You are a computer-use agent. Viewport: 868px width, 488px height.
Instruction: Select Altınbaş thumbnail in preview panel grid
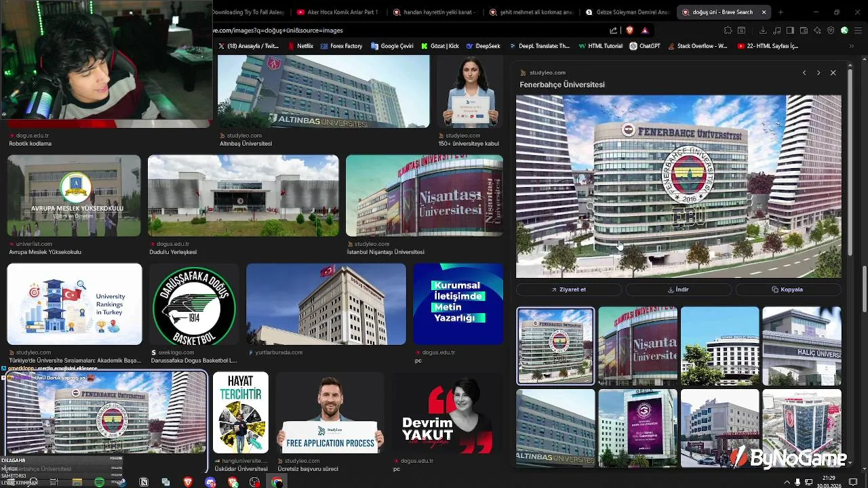click(555, 428)
